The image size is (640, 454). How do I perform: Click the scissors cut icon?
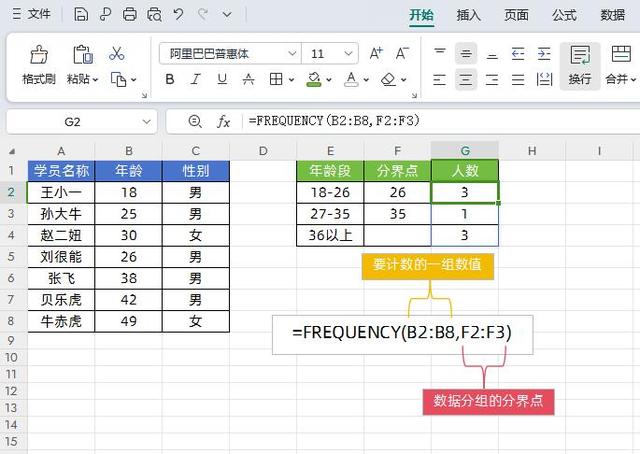[x=117, y=53]
